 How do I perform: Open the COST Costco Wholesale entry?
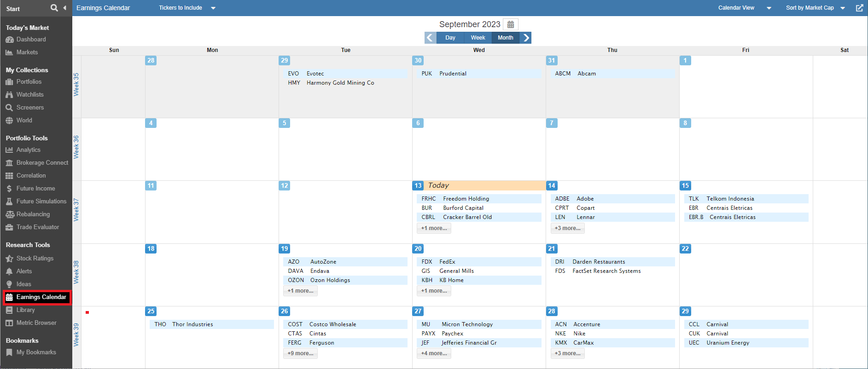pyautogui.click(x=345, y=324)
